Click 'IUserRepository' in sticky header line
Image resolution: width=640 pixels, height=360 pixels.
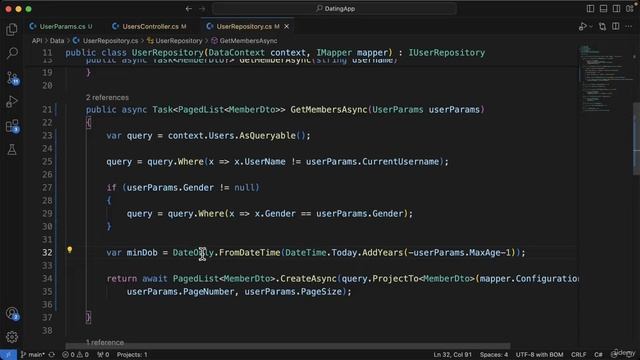[447, 53]
